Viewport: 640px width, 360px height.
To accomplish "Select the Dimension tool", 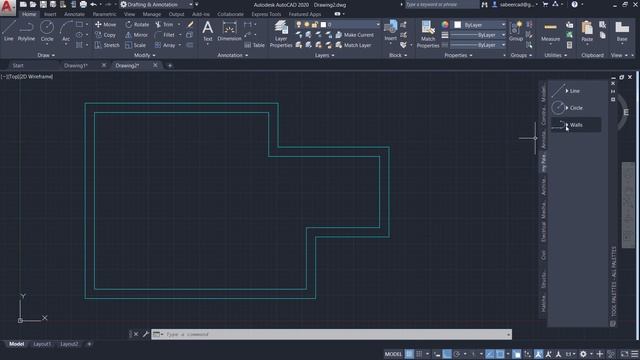I will [x=229, y=31].
